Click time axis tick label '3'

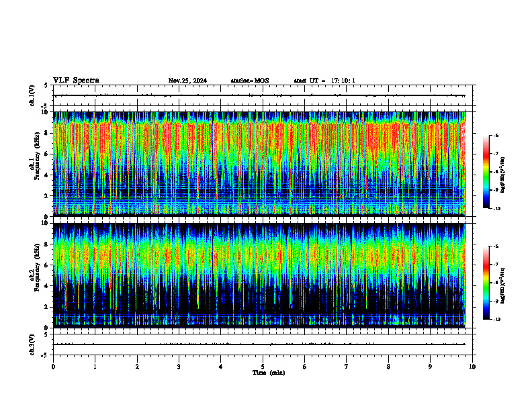[x=179, y=367]
